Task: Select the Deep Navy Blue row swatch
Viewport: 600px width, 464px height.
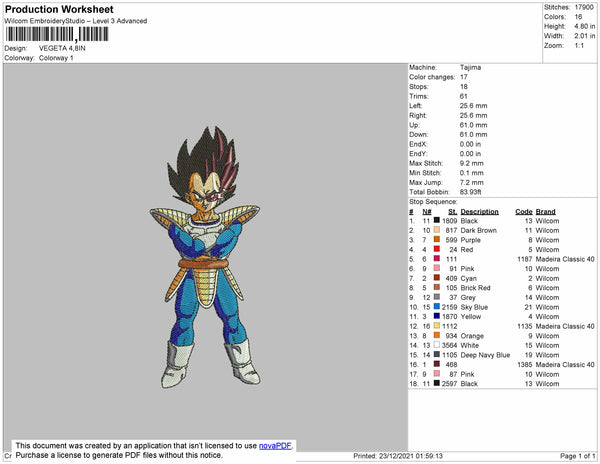Action: 437,354
